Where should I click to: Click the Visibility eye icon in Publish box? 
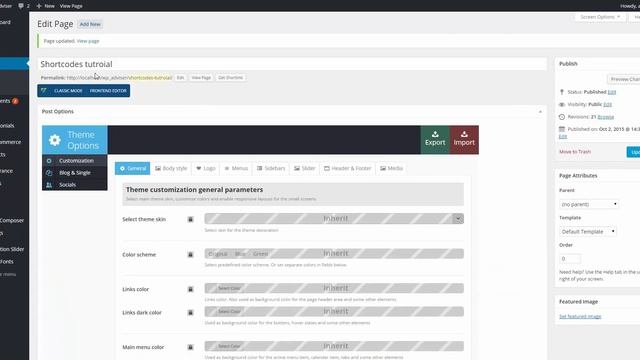coord(562,104)
